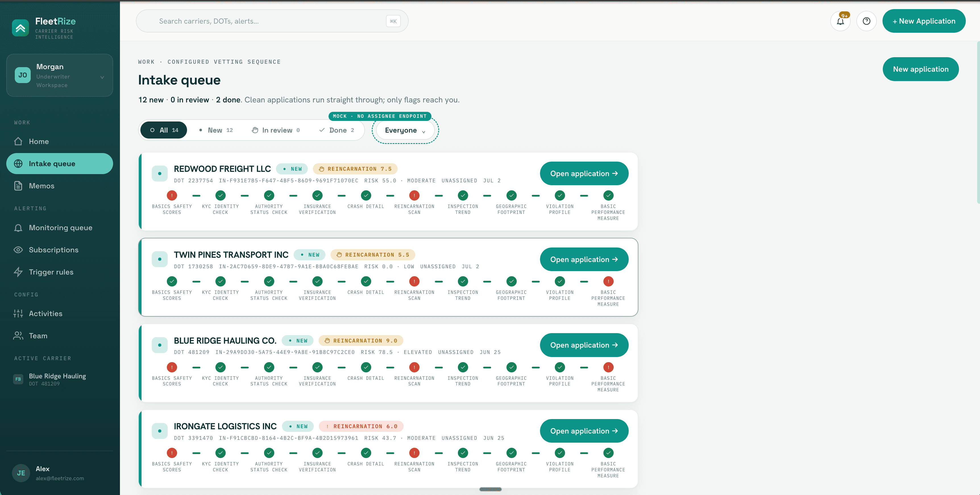
Task: Select the All 14 filter tab
Action: (x=164, y=130)
